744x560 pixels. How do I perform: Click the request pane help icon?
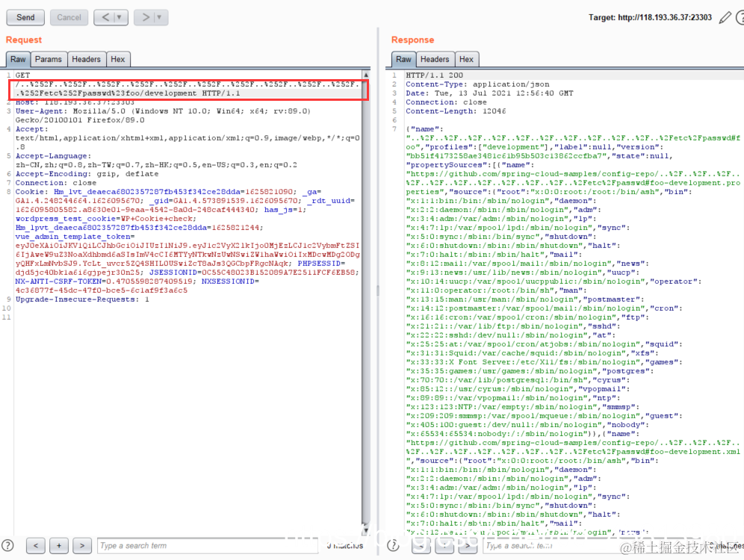point(7,545)
